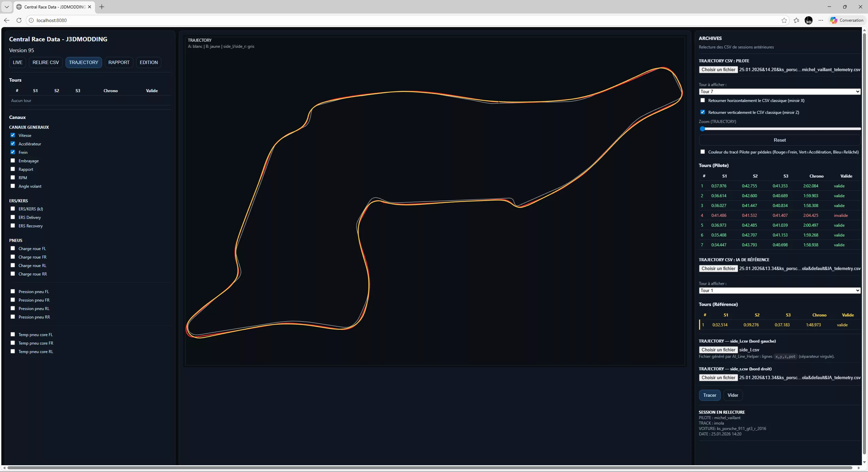Bookmark page with the star icon
This screenshot has width=868, height=472.
coord(784,20)
